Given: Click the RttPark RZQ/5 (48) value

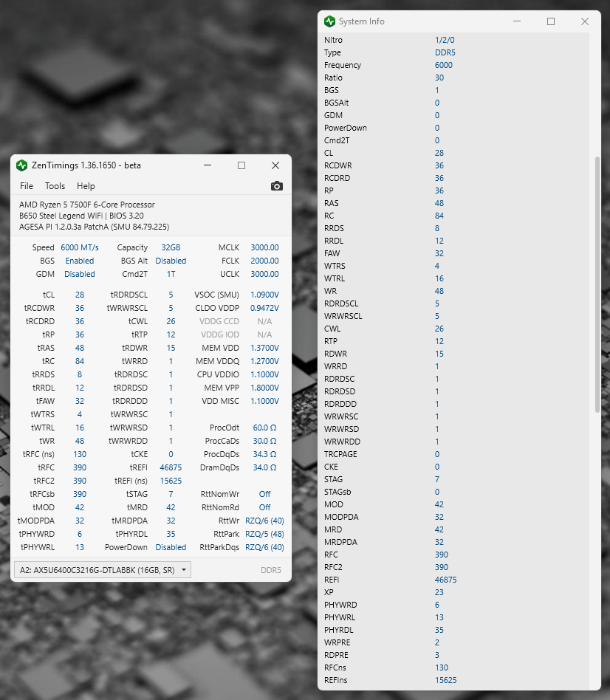Looking at the screenshot, I should click(x=264, y=534).
